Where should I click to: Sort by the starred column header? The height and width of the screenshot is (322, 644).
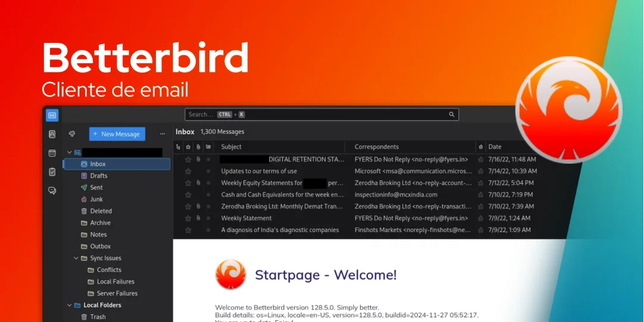188,146
